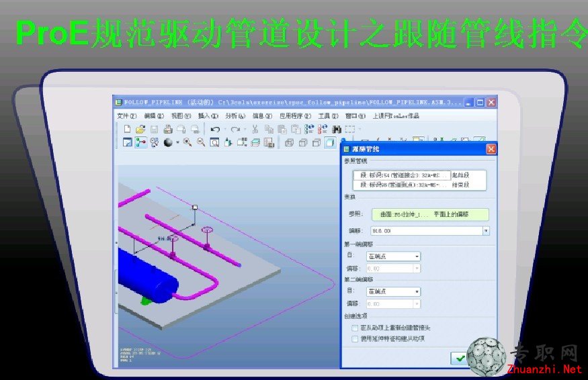Click the Paste clipboard icon

click(x=282, y=130)
